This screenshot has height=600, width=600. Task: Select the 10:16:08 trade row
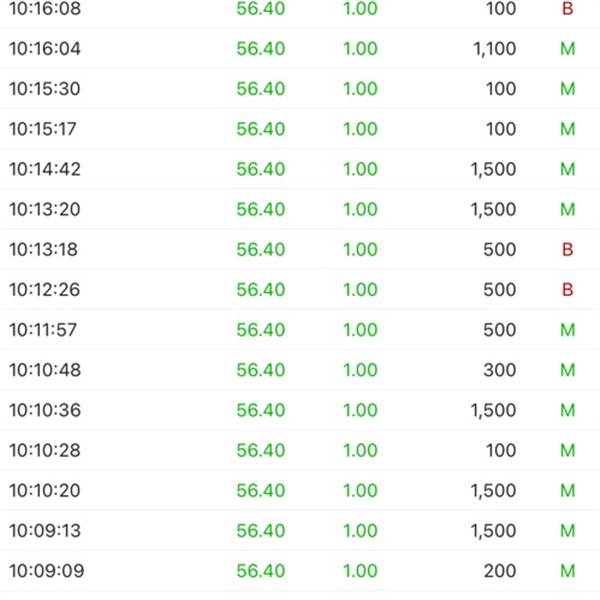point(300,9)
